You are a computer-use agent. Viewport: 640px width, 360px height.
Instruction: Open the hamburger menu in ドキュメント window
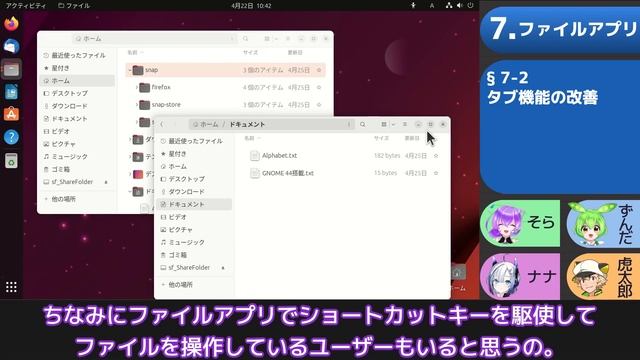point(405,124)
